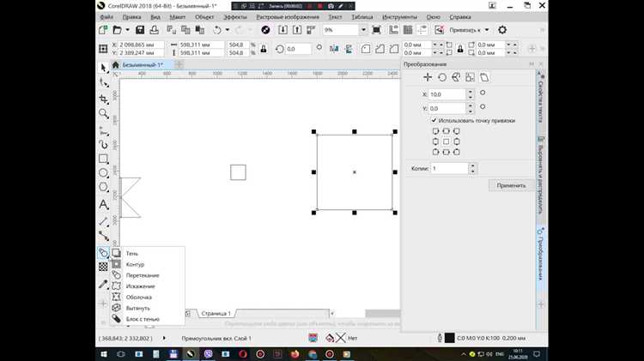Image resolution: width=644 pixels, height=361 pixels.
Task: Select the Text tool (letter A)
Action: tap(104, 204)
